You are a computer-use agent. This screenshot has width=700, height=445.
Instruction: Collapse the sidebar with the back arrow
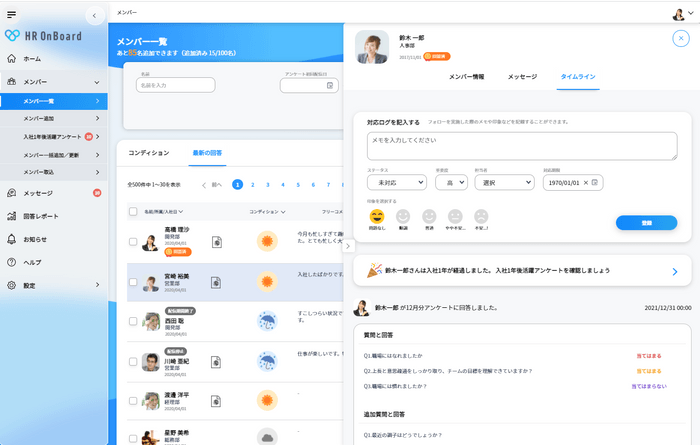click(95, 16)
